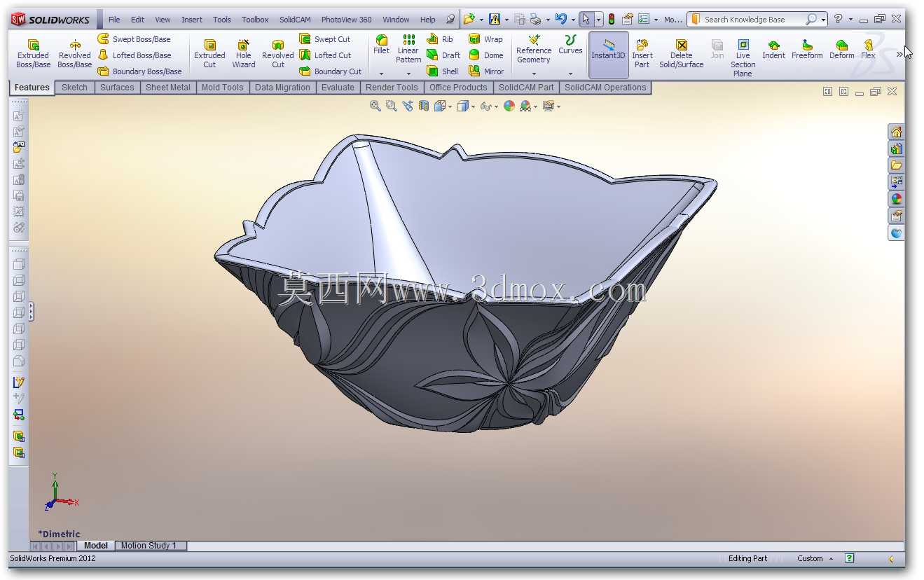Open the SolidWorks Resources home pane
Viewport: 924px width, 580px height.
click(896, 132)
